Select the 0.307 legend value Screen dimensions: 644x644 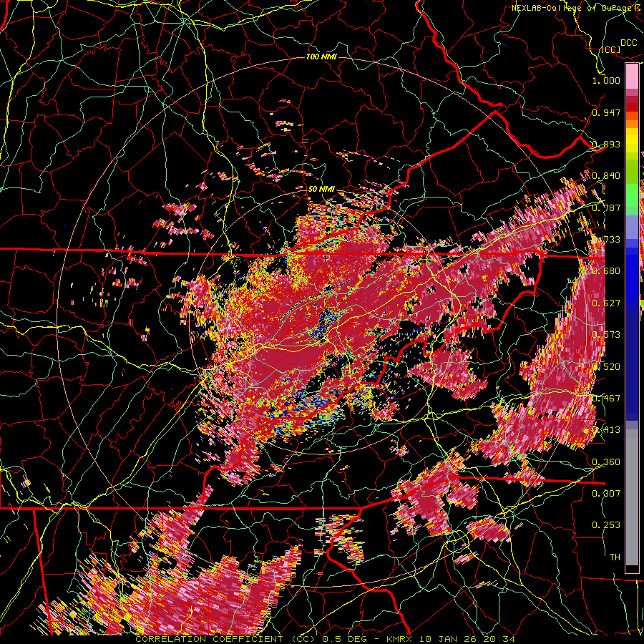coord(606,494)
